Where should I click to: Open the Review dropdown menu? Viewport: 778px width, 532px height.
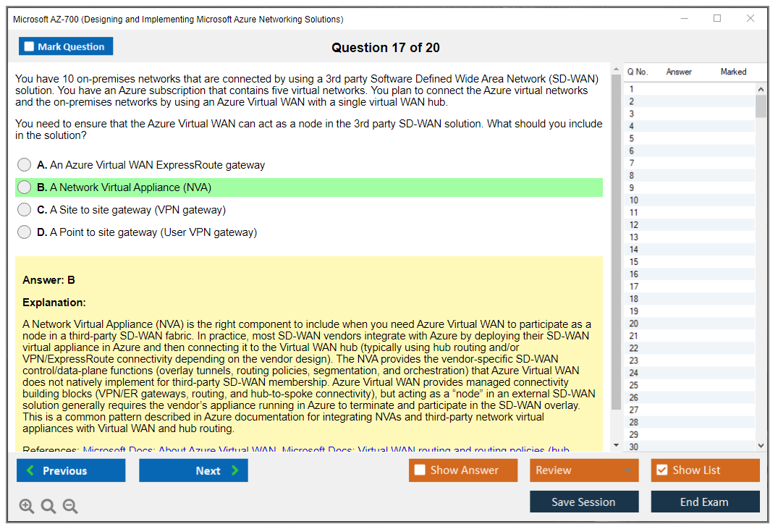584,470
